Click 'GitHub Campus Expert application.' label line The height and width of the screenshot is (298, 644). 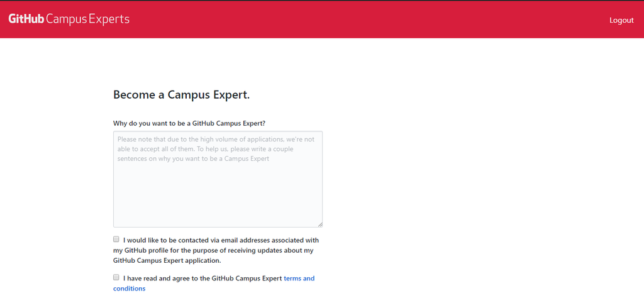click(x=167, y=260)
